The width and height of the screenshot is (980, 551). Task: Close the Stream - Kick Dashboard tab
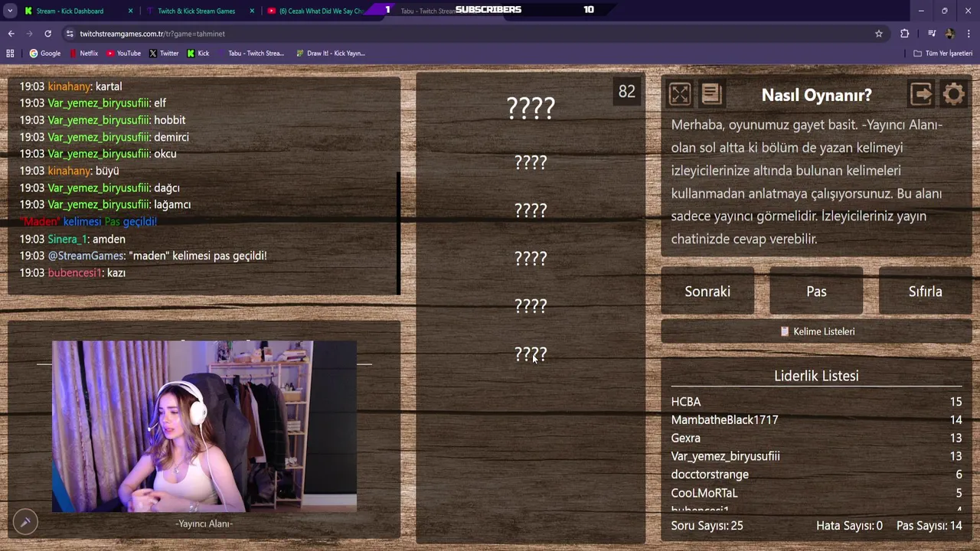130,11
